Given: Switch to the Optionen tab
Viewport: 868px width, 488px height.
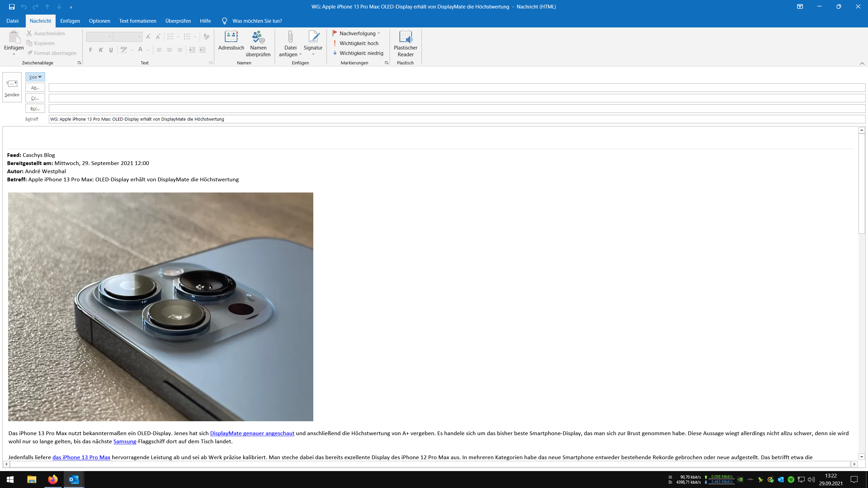Looking at the screenshot, I should (x=99, y=21).
